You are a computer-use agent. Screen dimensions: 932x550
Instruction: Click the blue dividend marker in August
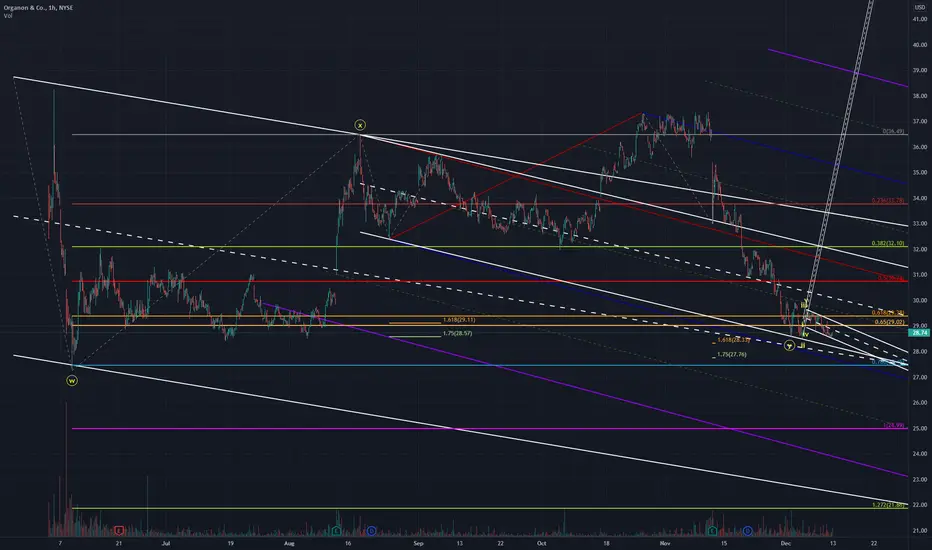pyautogui.click(x=371, y=530)
